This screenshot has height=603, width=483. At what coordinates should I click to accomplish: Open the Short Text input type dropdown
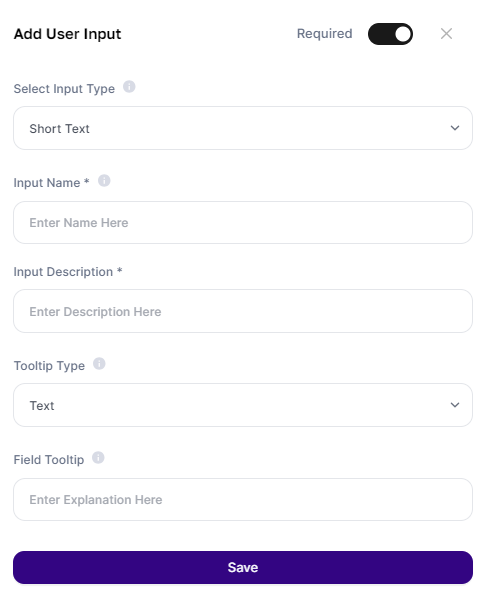click(x=243, y=128)
